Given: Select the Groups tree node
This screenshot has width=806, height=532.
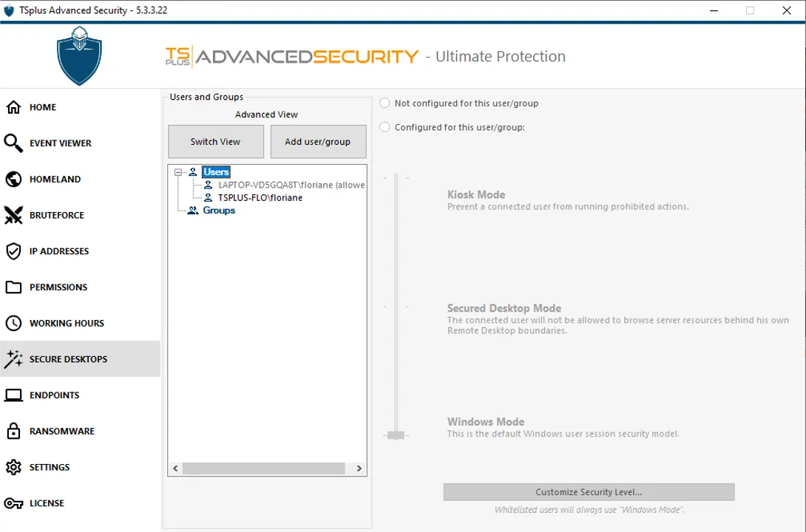Looking at the screenshot, I should click(x=219, y=211).
